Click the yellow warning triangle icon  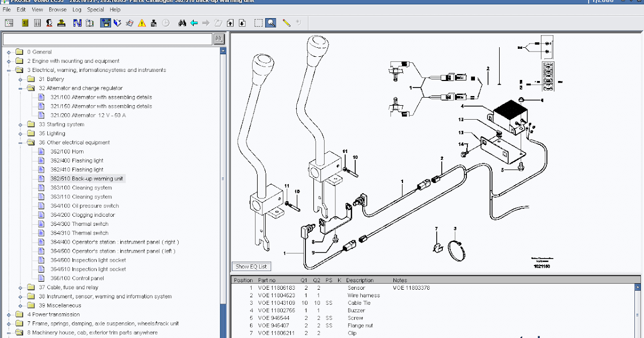142,23
